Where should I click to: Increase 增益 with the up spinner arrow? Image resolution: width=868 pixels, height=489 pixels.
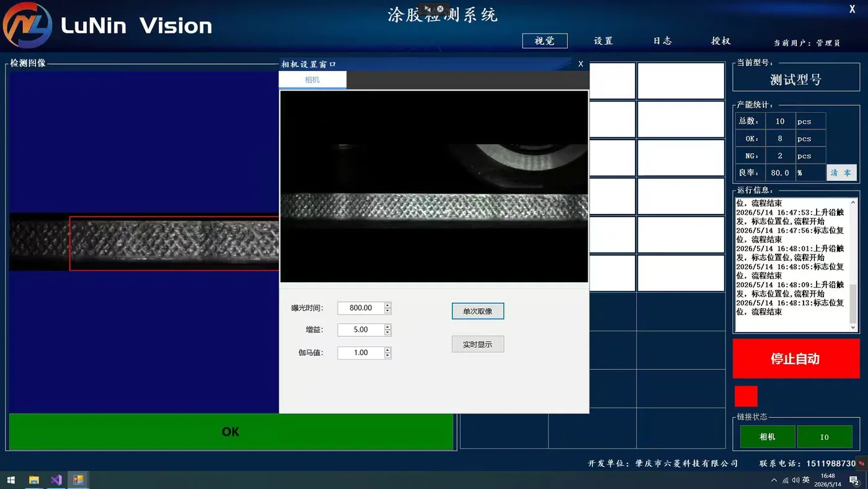tap(387, 327)
